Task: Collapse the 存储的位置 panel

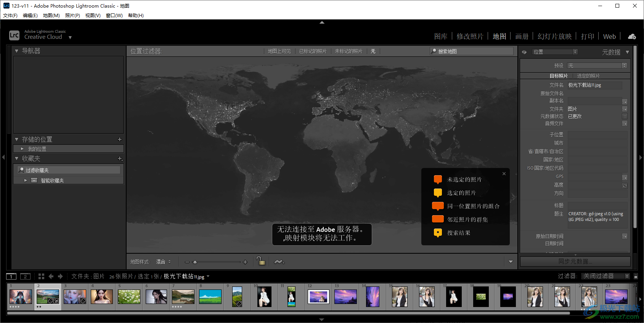Action: (16, 139)
